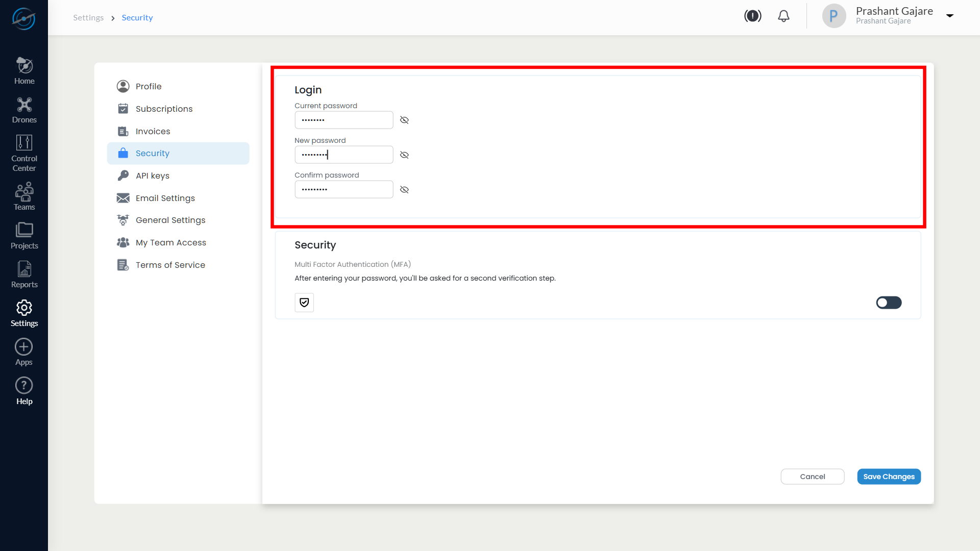Image resolution: width=980 pixels, height=551 pixels.
Task: Go to Teams in sidebar
Action: (24, 196)
